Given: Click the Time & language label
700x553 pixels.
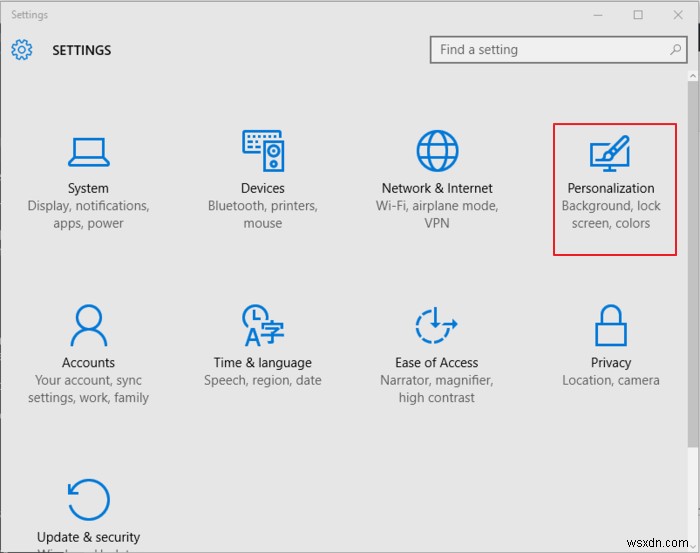Looking at the screenshot, I should [x=262, y=363].
